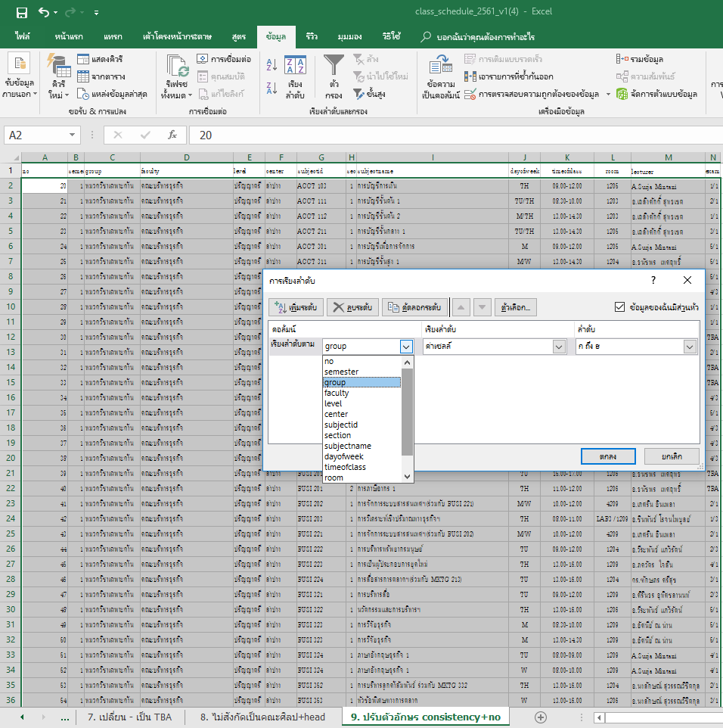Toggle 'My data has headers' checkbox
The image size is (723, 728).
click(x=620, y=307)
